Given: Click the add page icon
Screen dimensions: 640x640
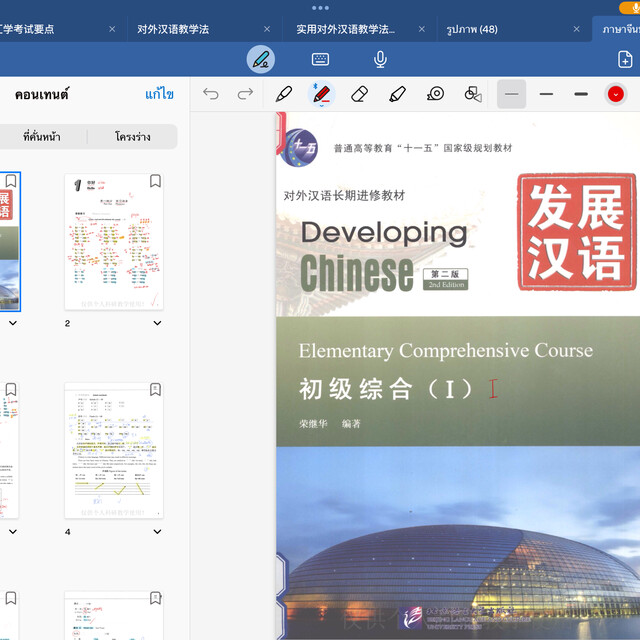Looking at the screenshot, I should click(625, 60).
